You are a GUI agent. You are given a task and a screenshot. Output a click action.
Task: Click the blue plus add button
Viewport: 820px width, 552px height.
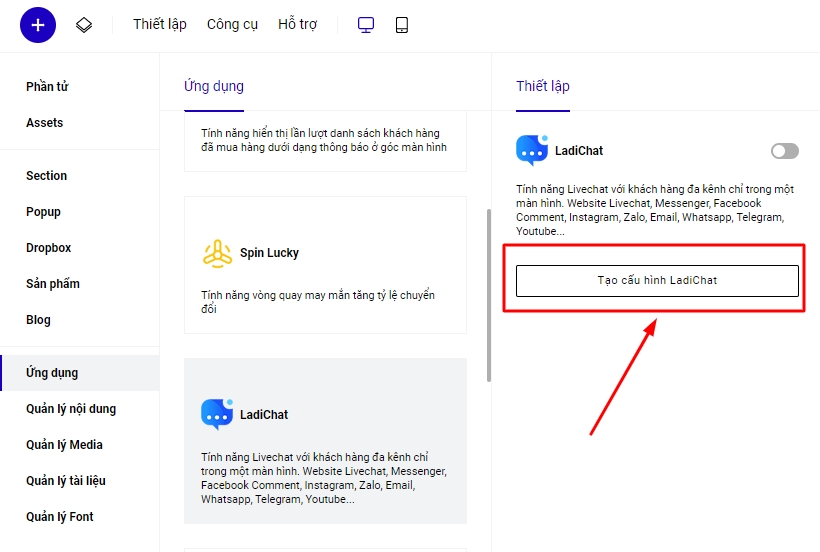(38, 25)
